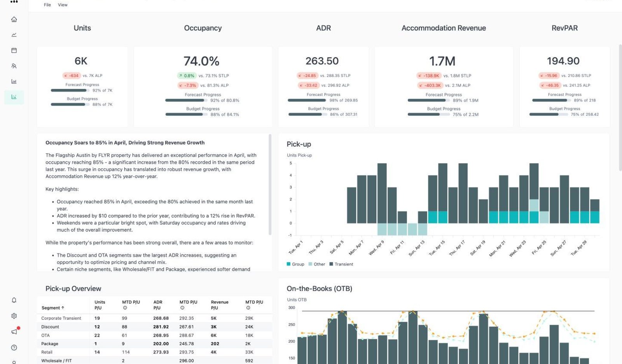Open the Home page from the sidebar
The image size is (622, 364).
coord(14,19)
